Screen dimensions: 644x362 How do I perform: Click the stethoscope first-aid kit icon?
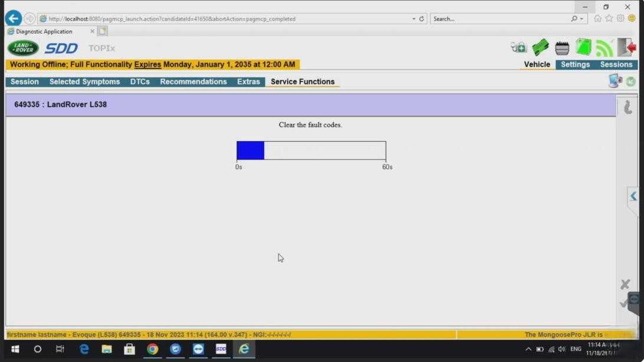pyautogui.click(x=518, y=48)
